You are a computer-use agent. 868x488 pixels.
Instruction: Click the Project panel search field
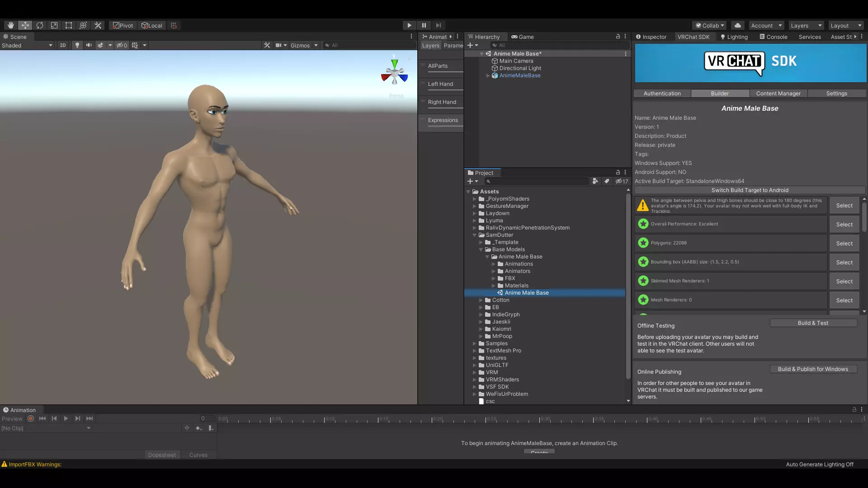(x=538, y=181)
